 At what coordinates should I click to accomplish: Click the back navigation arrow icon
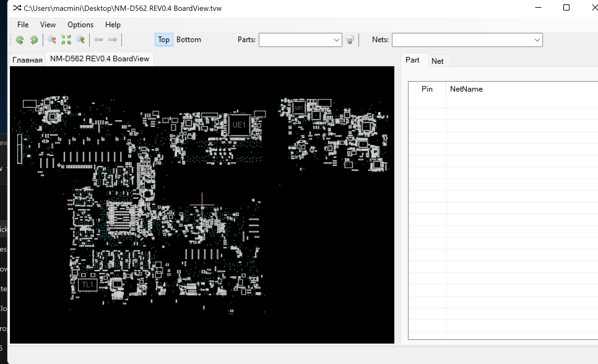99,40
